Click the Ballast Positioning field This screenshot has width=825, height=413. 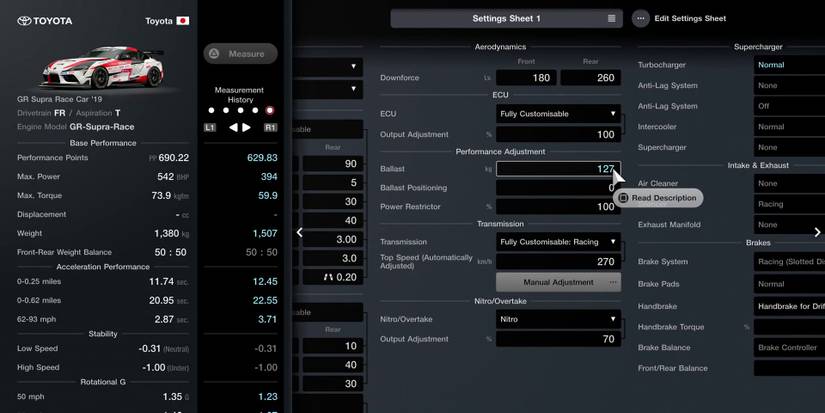[x=558, y=188]
